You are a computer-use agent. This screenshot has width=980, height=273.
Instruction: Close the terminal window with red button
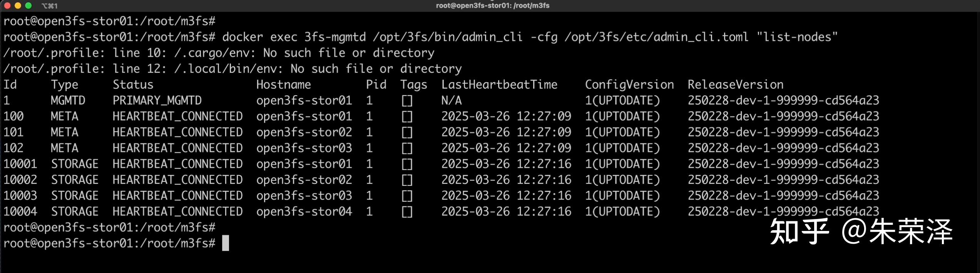pyautogui.click(x=7, y=6)
